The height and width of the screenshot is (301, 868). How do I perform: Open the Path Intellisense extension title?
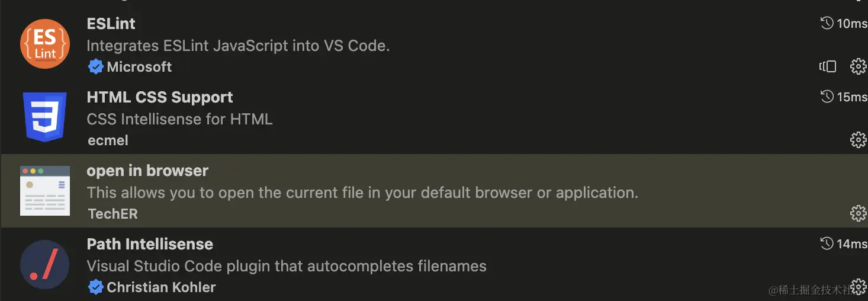pos(150,244)
